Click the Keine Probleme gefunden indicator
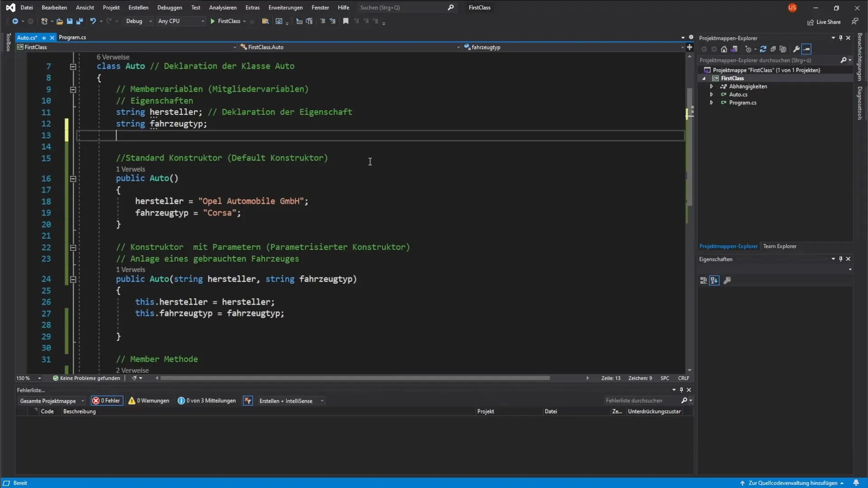868x488 pixels. click(86, 378)
